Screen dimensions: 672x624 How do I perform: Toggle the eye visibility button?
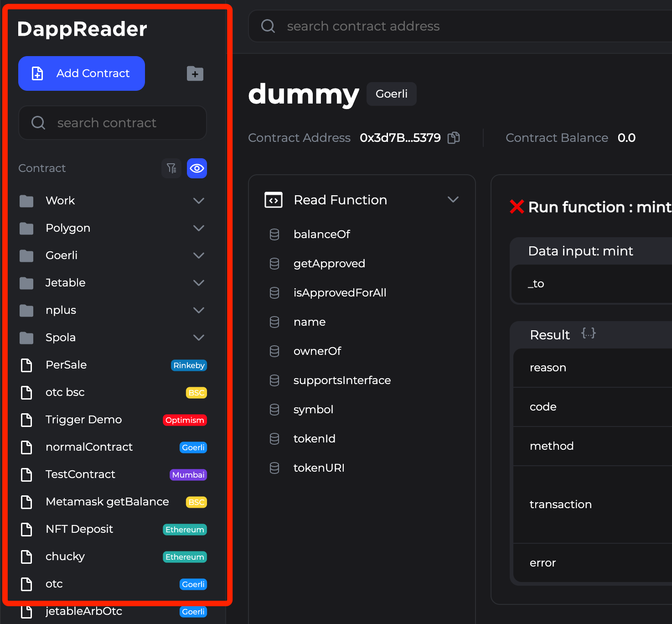click(x=197, y=168)
